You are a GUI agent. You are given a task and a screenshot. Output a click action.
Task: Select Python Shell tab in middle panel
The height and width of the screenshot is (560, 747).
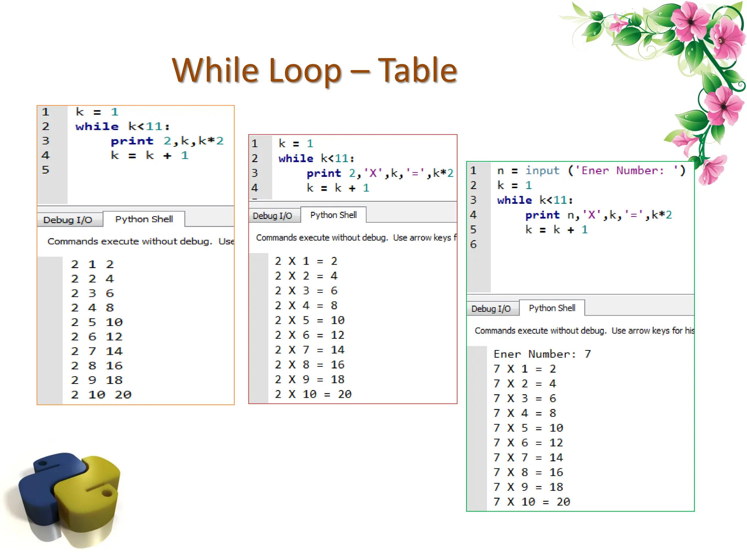click(333, 215)
